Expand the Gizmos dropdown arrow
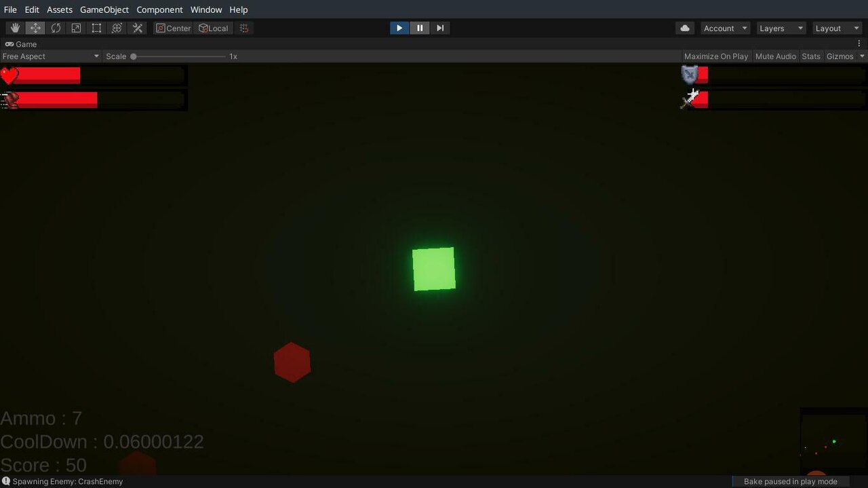Image resolution: width=868 pixels, height=488 pixels. coord(862,56)
